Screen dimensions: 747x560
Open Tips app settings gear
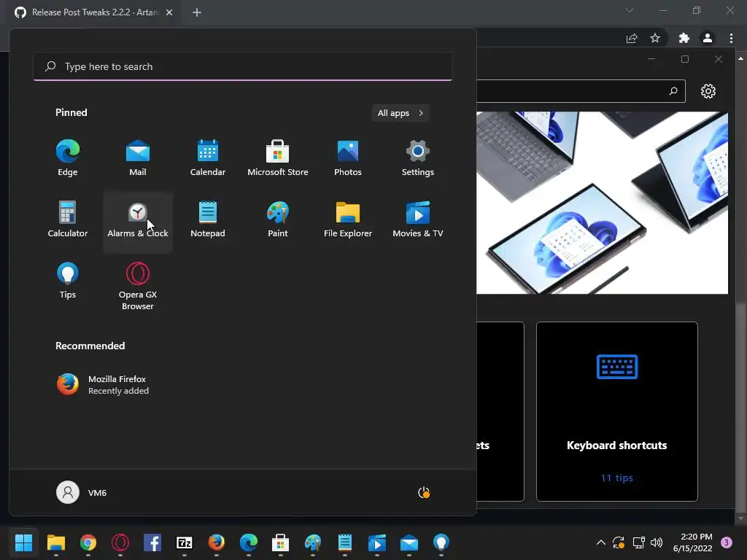708,91
